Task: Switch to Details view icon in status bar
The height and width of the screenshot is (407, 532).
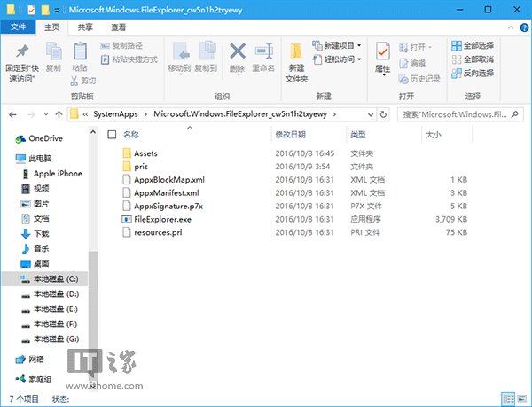Action: pos(508,399)
